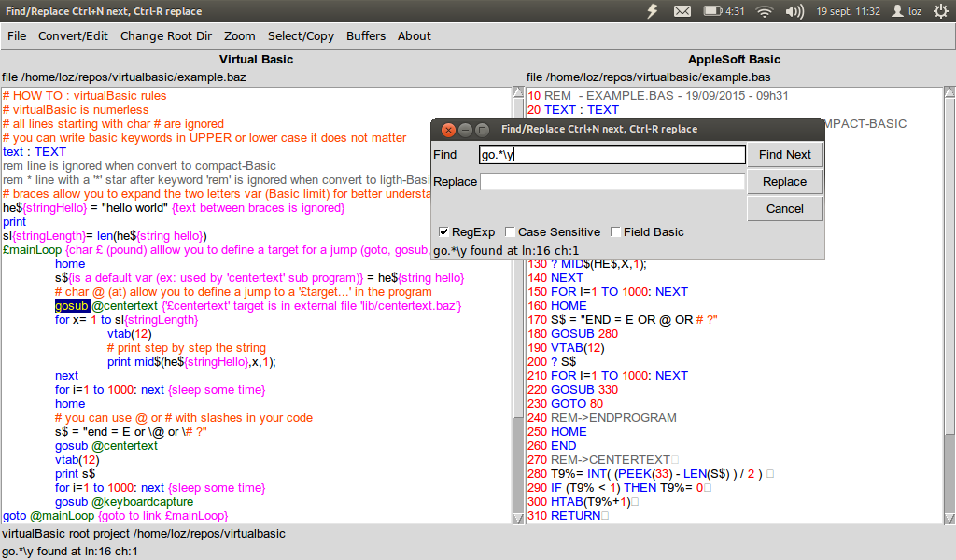Click the example.bas file path label
The image size is (956, 560).
[x=648, y=77]
